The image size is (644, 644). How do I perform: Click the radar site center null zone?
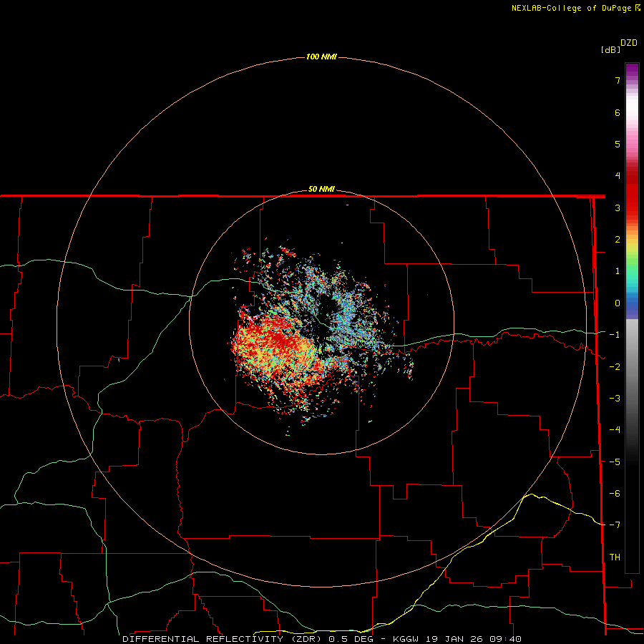pyautogui.click(x=321, y=321)
